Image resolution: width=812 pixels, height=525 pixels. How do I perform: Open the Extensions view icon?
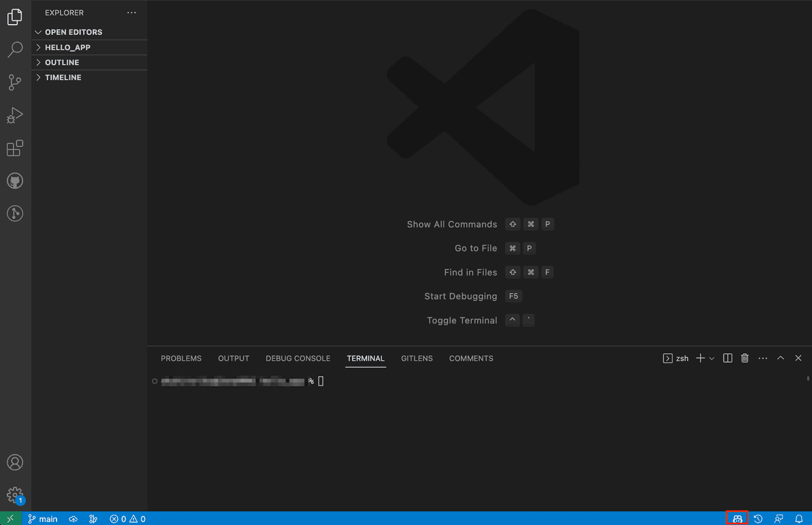click(15, 148)
